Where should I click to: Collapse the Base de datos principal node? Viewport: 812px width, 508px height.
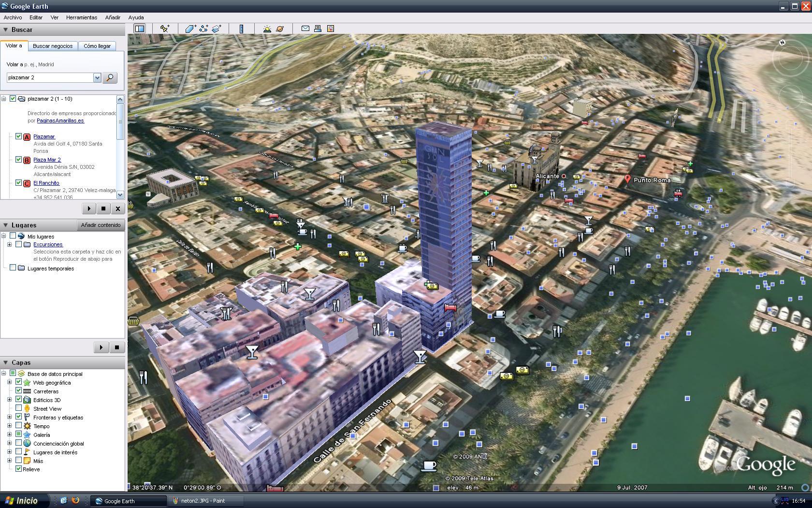point(4,374)
